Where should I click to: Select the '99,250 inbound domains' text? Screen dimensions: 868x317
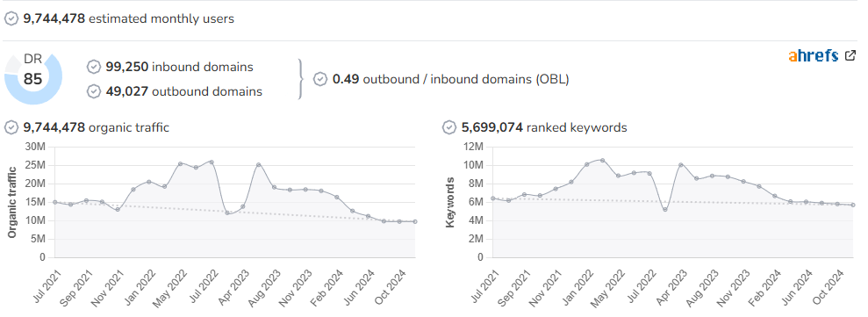[x=179, y=67]
